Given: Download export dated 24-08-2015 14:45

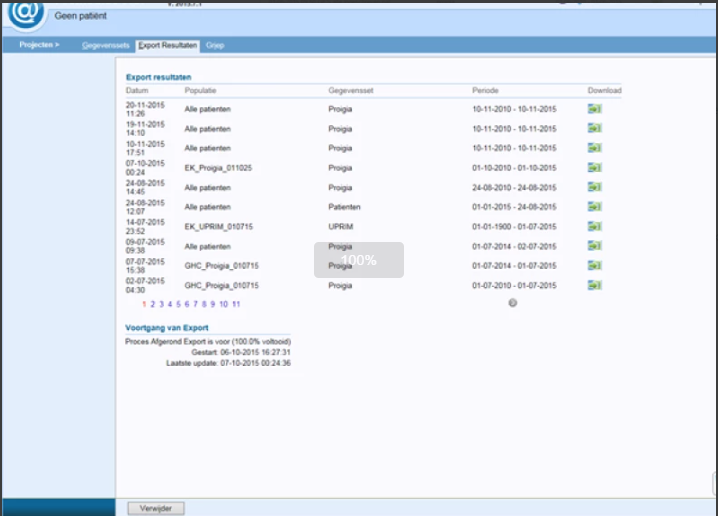Looking at the screenshot, I should pos(594,187).
